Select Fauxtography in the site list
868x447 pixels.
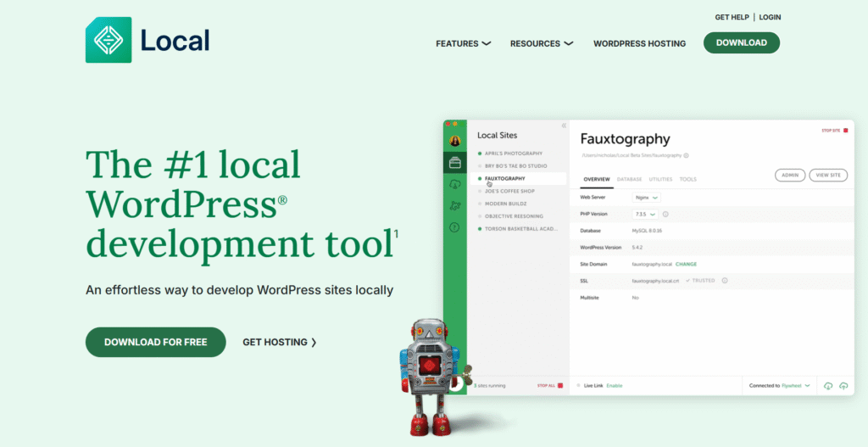point(517,178)
